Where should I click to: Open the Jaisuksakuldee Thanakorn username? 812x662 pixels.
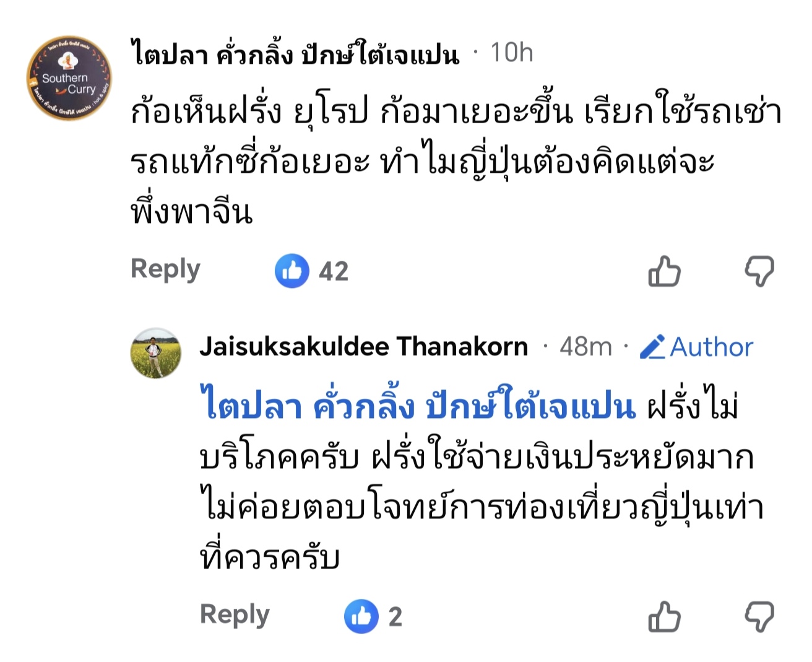[x=363, y=347]
